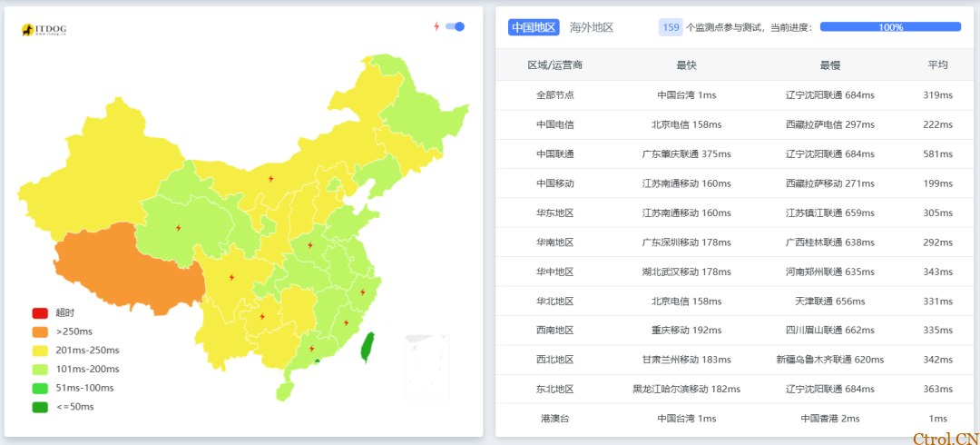The width and height of the screenshot is (980, 445).
Task: Select the 华南地区 row label
Action: [555, 242]
